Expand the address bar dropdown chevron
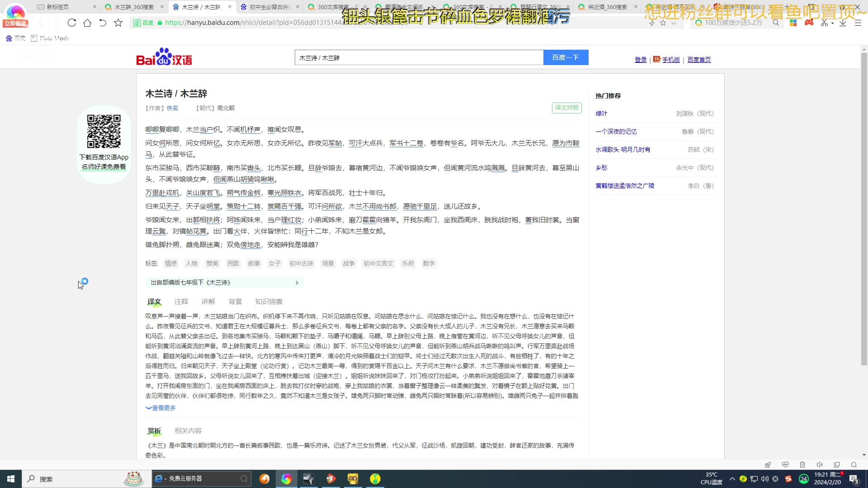This screenshot has width=868, height=488. (x=673, y=23)
